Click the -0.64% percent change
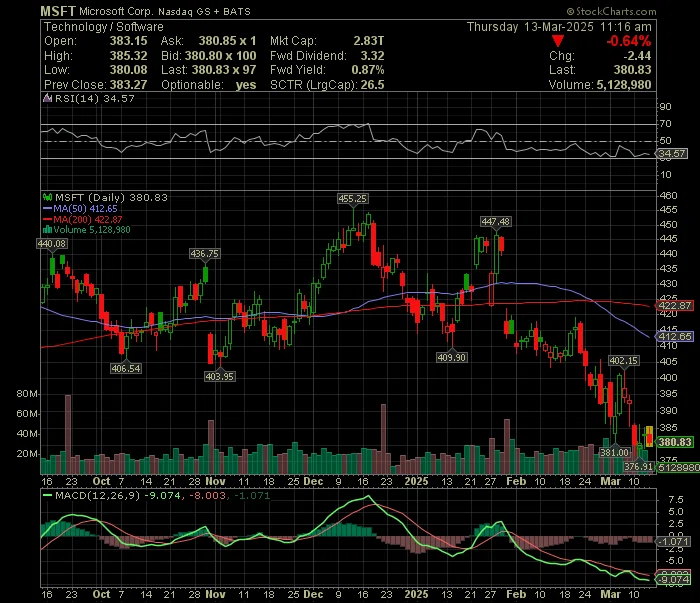The image size is (700, 603). pos(629,41)
